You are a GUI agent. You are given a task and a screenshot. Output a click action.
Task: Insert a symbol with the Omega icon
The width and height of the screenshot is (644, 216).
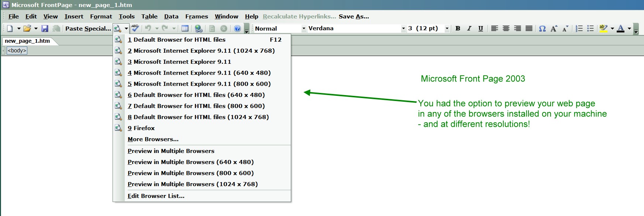[542, 28]
